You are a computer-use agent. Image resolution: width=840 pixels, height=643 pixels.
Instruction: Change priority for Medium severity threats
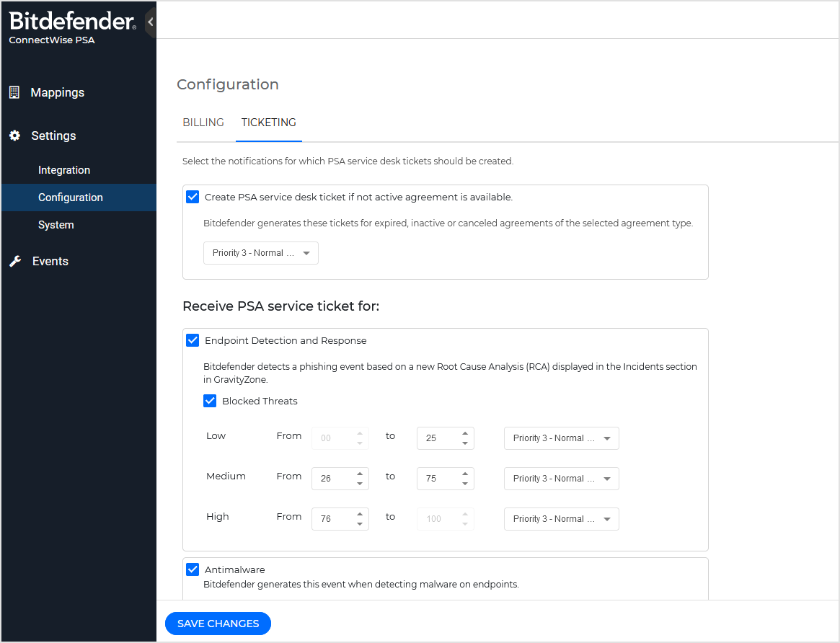pyautogui.click(x=561, y=479)
